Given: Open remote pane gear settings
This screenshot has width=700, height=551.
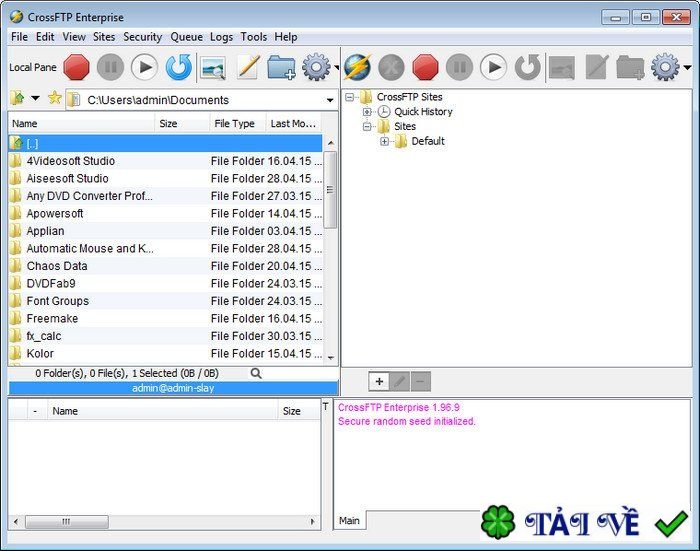Looking at the screenshot, I should [665, 67].
